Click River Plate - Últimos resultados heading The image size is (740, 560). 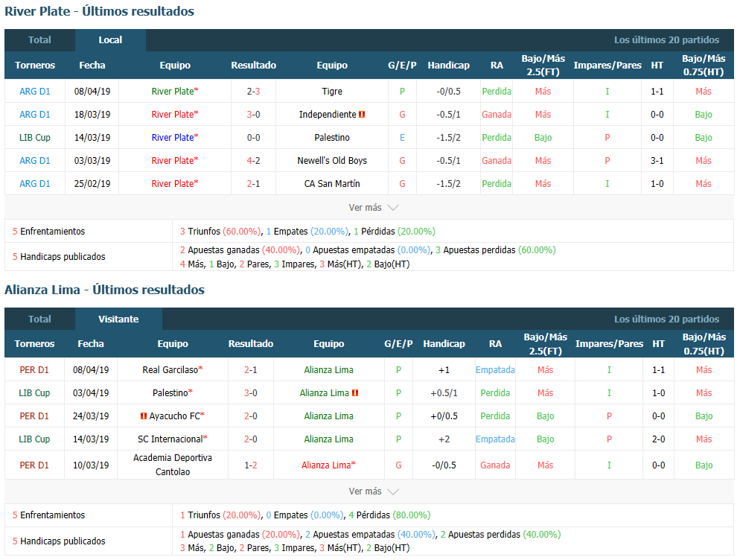coord(99,11)
